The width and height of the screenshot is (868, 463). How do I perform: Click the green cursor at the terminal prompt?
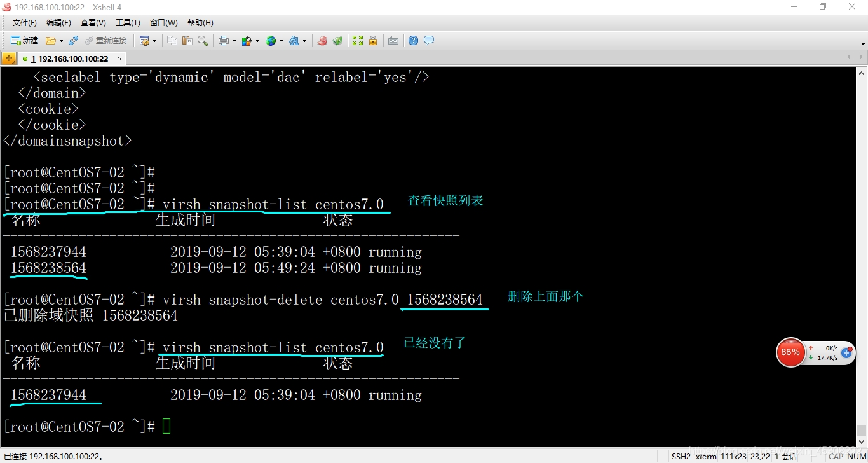(x=166, y=426)
